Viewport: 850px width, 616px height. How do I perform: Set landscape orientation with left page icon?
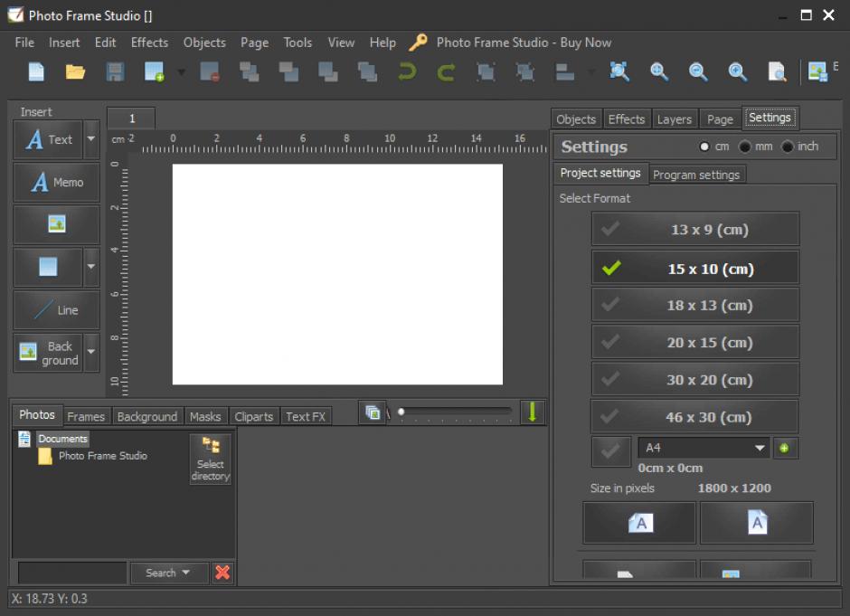639,523
